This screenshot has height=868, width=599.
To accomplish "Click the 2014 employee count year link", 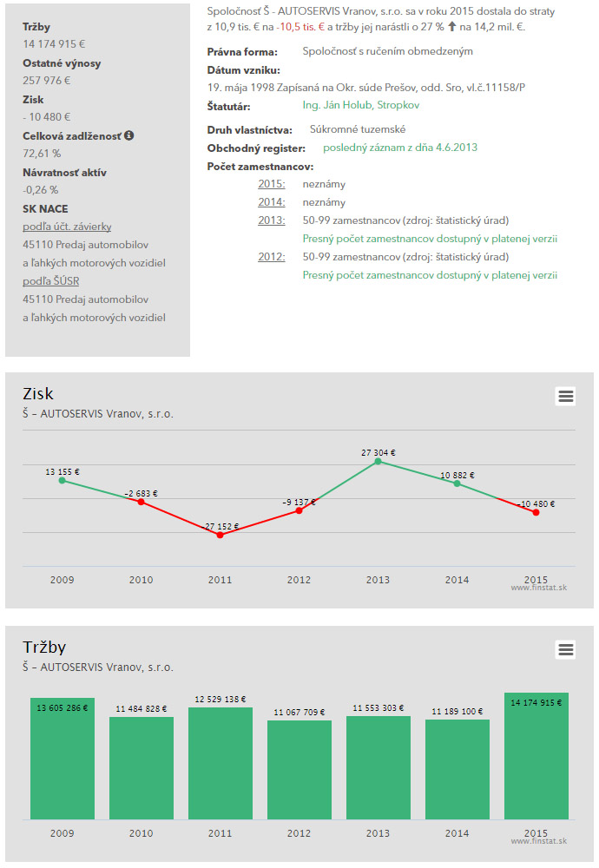I will click(271, 202).
